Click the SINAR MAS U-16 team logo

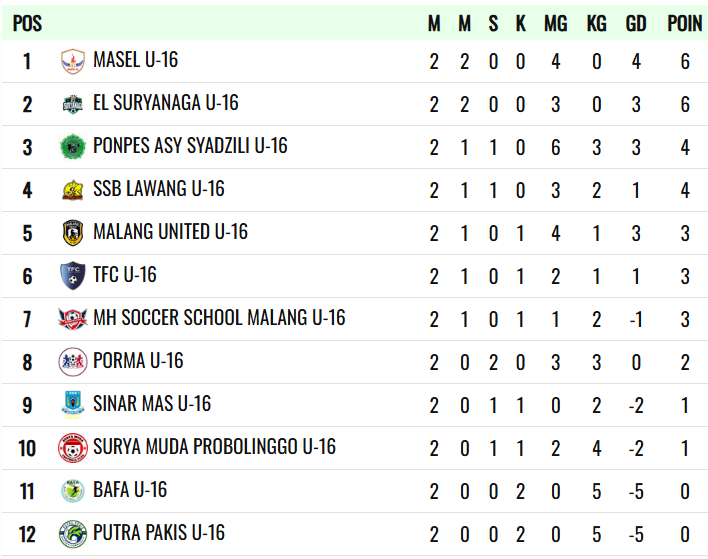pos(73,405)
